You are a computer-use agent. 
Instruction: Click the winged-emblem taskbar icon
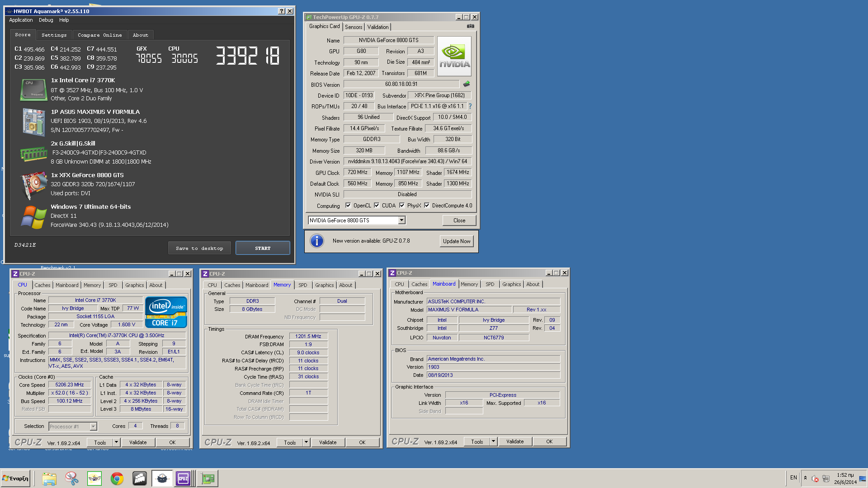coord(94,478)
